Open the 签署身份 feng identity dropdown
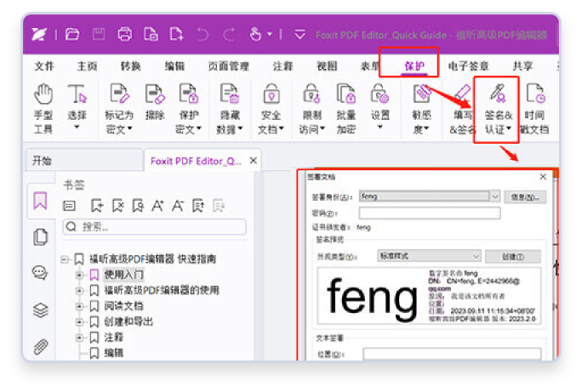Screen dimensions: 582x392 pyautogui.click(x=494, y=196)
